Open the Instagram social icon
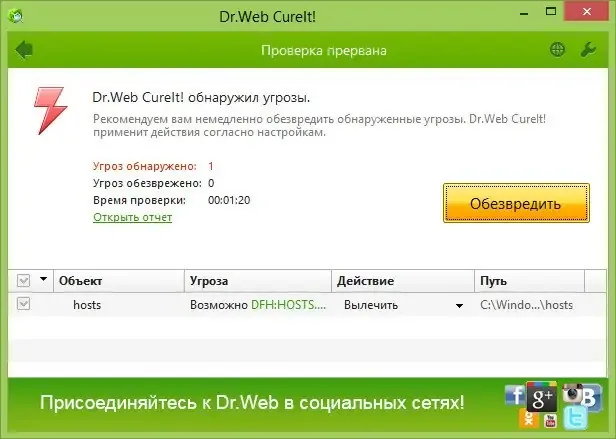The height and width of the screenshot is (439, 616). 572,393
